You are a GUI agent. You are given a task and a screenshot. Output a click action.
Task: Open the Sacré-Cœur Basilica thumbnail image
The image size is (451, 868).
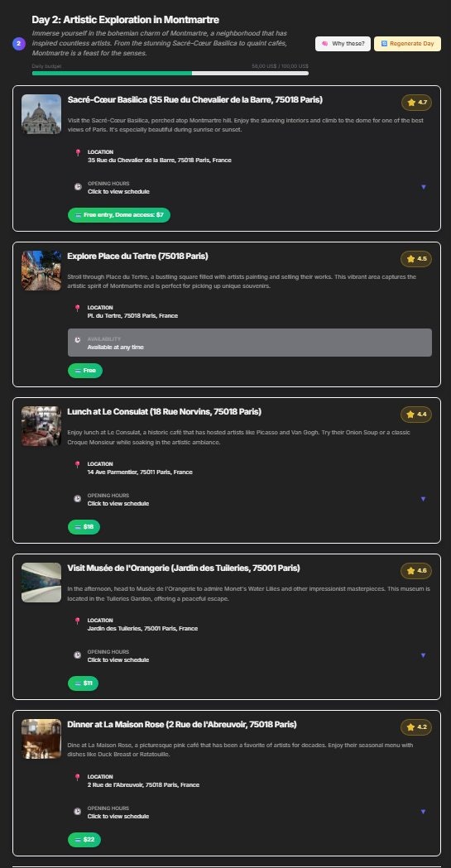click(41, 114)
